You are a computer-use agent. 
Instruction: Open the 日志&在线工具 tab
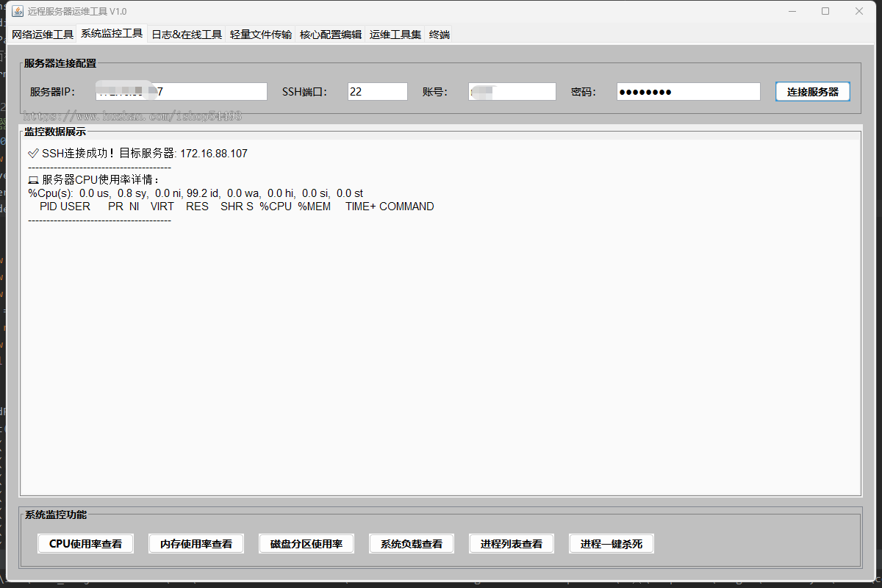(187, 35)
